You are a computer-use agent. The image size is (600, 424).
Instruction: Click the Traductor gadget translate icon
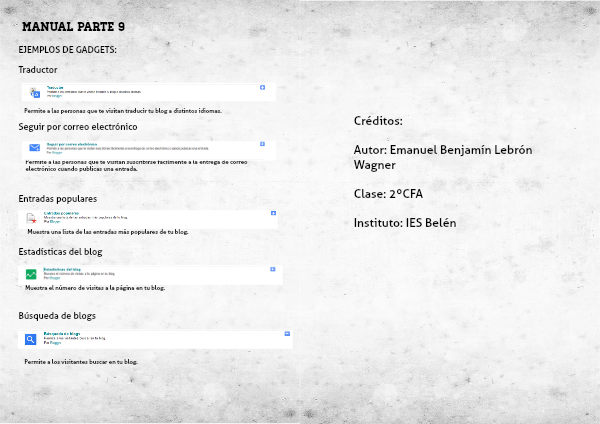click(x=35, y=93)
